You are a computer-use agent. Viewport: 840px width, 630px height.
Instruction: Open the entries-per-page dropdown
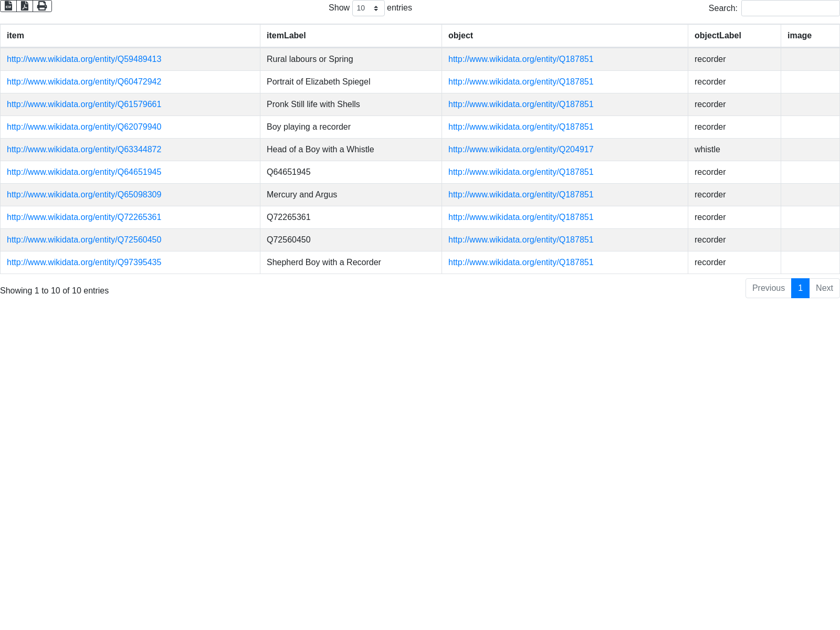pyautogui.click(x=368, y=8)
